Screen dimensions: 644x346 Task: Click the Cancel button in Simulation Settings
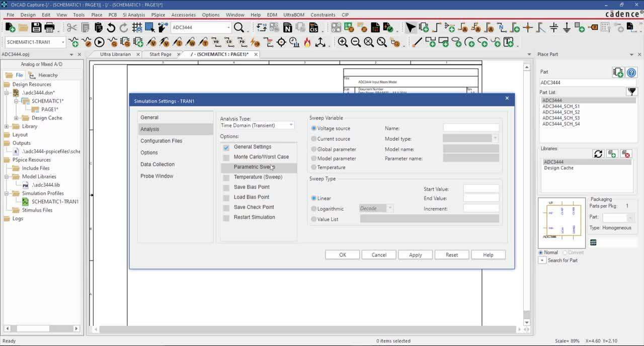click(379, 255)
